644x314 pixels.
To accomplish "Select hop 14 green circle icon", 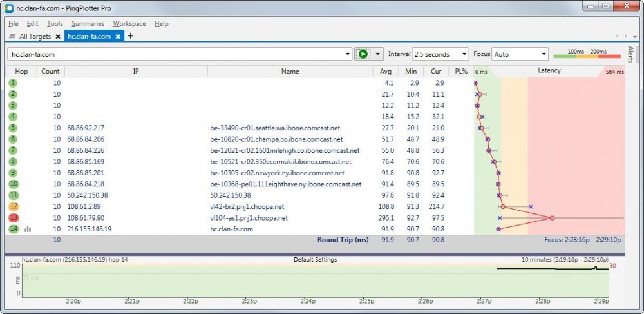I will click(13, 229).
